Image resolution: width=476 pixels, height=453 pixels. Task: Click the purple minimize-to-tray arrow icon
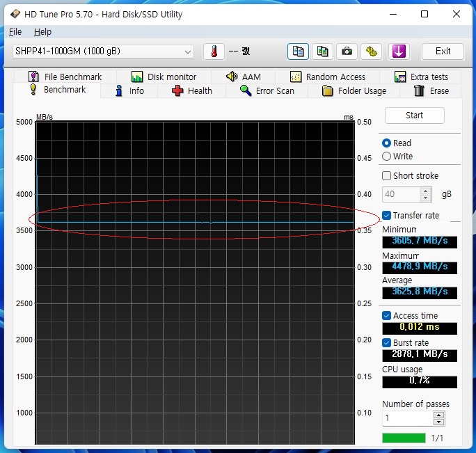click(399, 51)
